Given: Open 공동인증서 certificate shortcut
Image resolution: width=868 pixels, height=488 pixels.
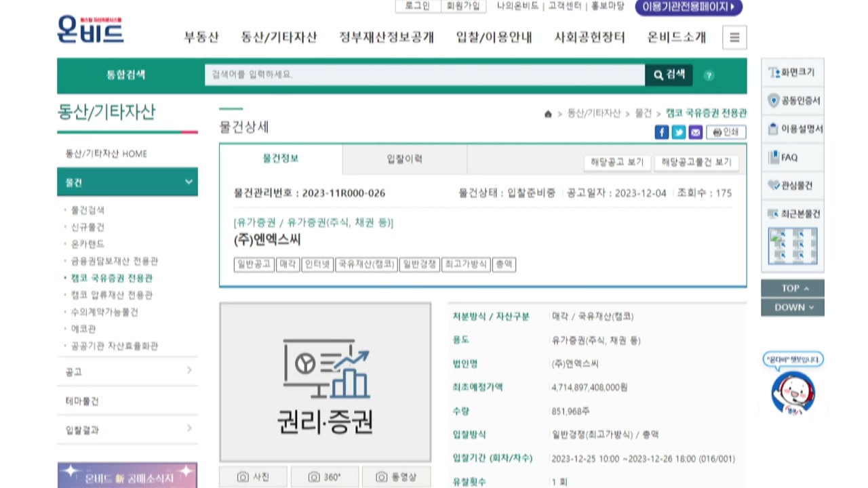Looking at the screenshot, I should click(x=792, y=100).
